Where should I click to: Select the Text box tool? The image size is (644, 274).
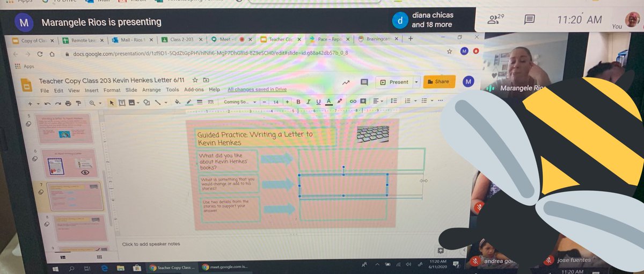[122, 103]
